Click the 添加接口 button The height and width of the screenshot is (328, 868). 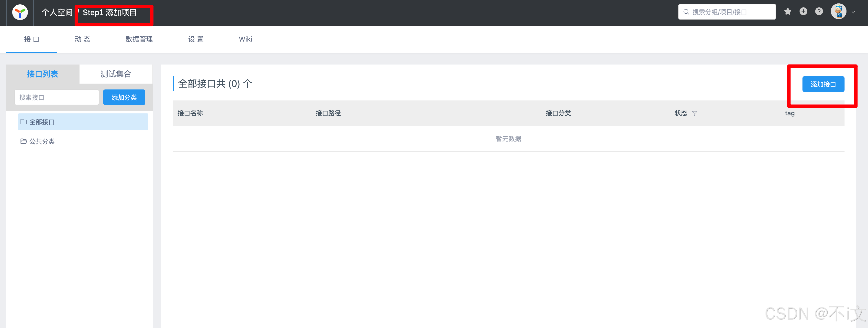(x=823, y=84)
